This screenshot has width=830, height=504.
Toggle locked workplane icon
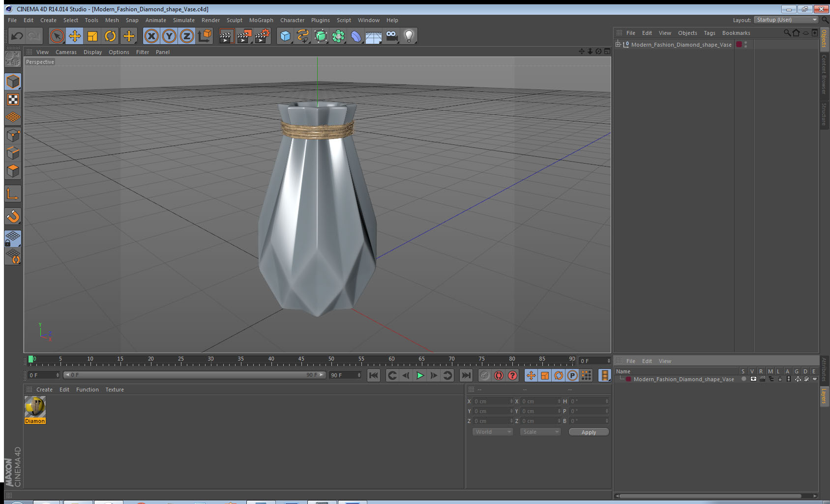13,239
